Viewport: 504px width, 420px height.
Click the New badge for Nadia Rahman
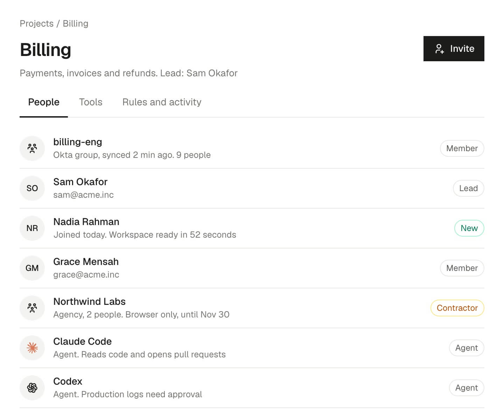[469, 228]
